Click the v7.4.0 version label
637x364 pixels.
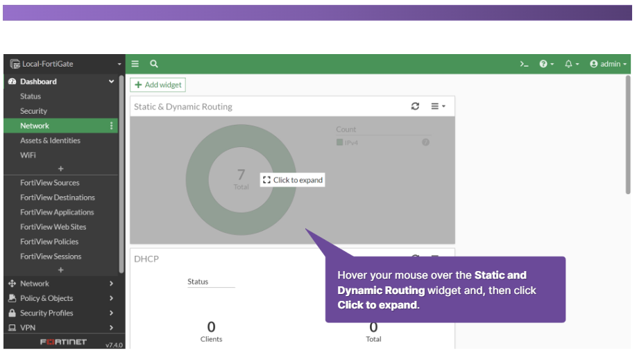(x=114, y=345)
